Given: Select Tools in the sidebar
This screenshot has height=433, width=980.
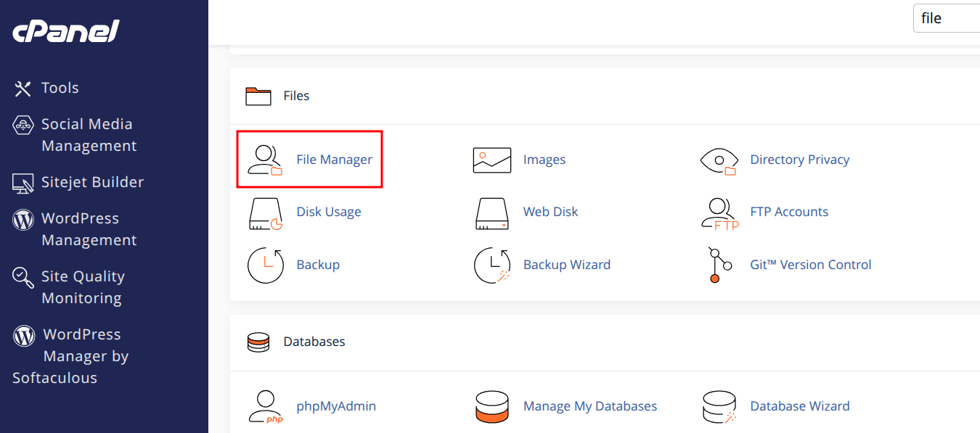Looking at the screenshot, I should [60, 88].
